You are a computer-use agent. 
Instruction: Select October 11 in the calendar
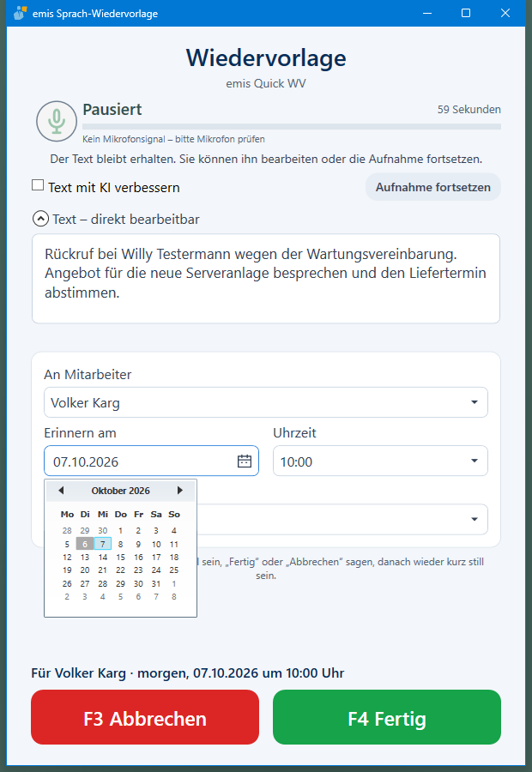tap(174, 544)
